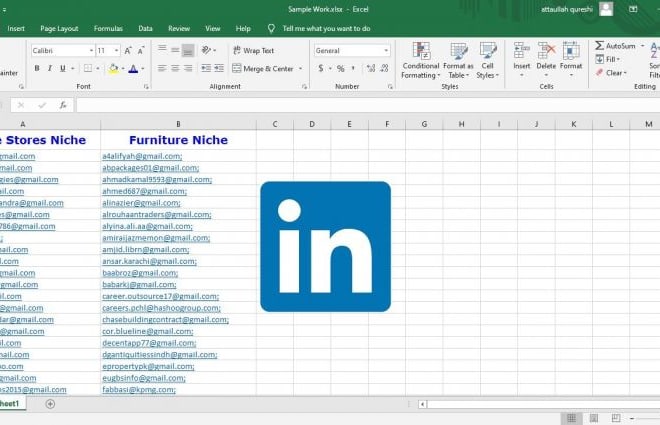Toggle Wrap Text
This screenshot has height=425, width=660.
click(253, 50)
